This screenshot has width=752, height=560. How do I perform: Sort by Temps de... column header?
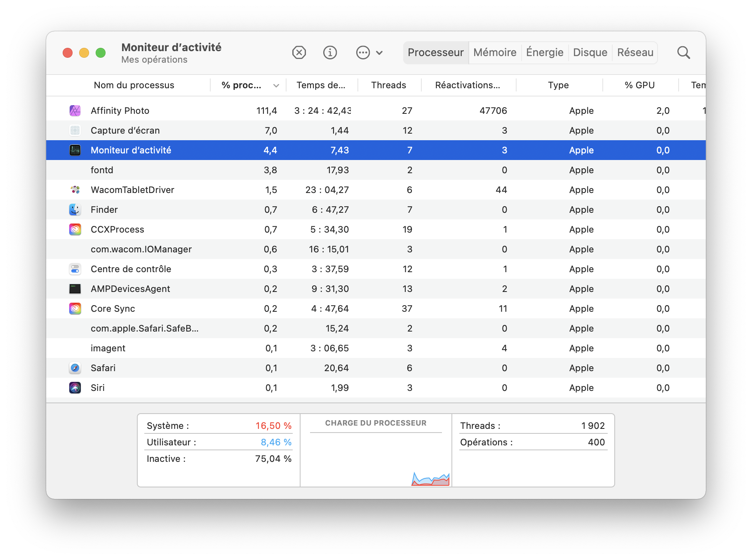coord(321,85)
